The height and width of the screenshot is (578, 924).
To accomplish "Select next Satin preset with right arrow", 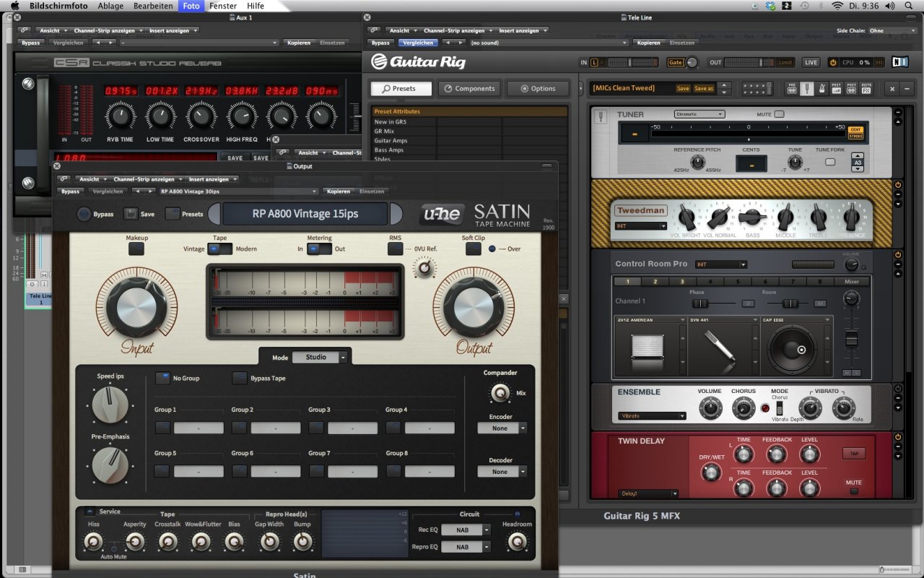I will click(396, 214).
